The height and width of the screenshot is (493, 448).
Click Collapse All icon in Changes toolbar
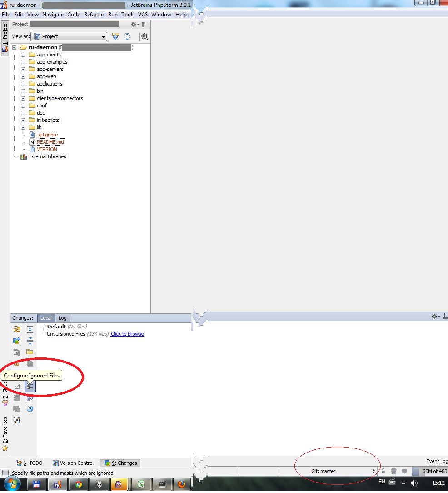pyautogui.click(x=30, y=341)
